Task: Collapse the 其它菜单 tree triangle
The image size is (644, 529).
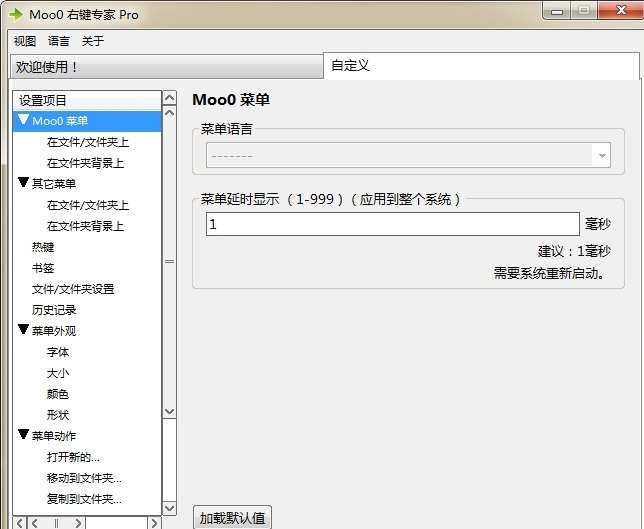Action: coord(23,182)
